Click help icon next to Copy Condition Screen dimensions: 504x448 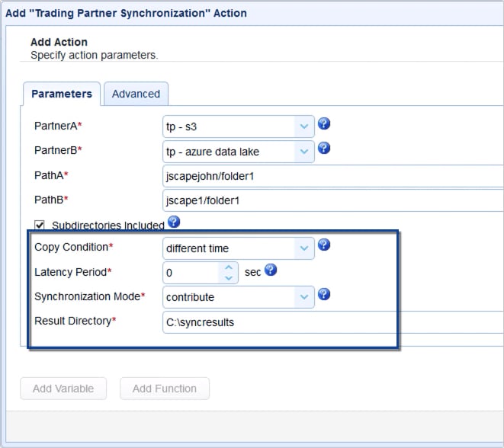click(x=324, y=245)
